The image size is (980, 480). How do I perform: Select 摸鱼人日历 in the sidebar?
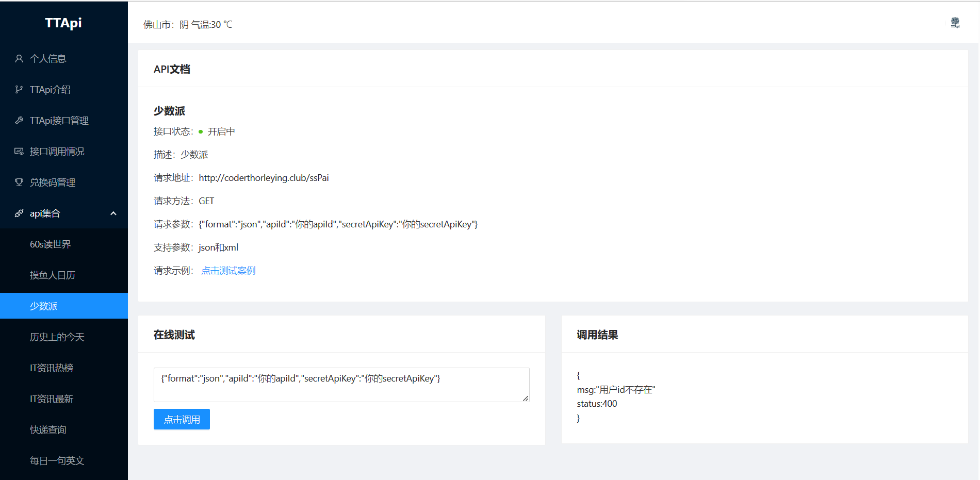(64, 275)
